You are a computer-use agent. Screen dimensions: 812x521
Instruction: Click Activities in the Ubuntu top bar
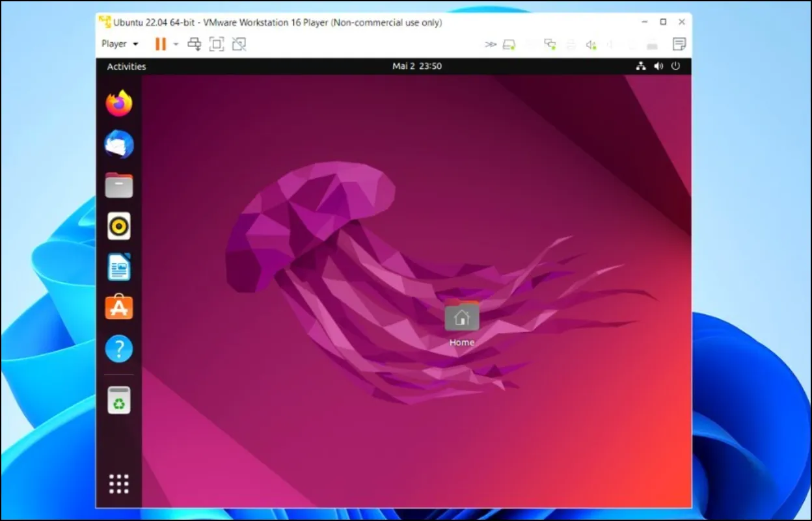126,66
